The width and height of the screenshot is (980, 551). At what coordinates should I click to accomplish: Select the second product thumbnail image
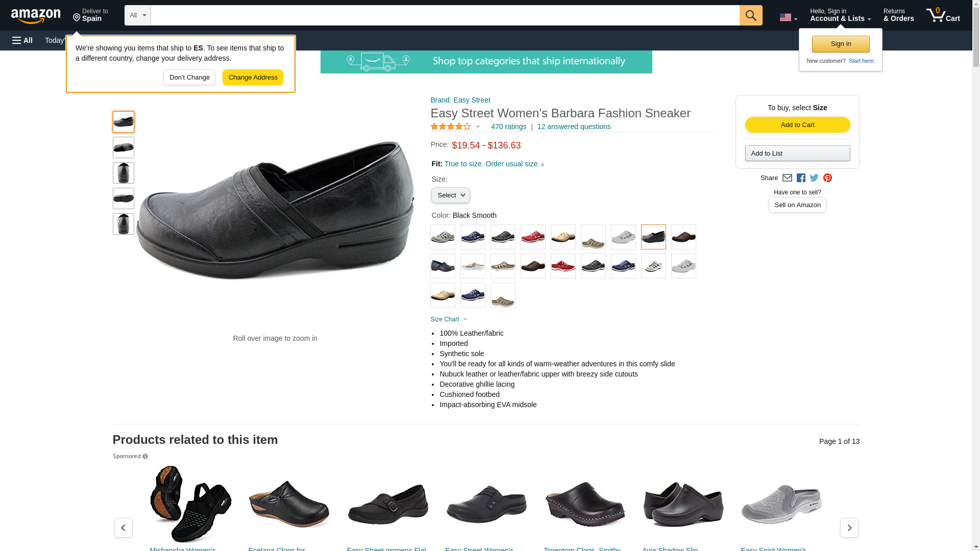[124, 147]
